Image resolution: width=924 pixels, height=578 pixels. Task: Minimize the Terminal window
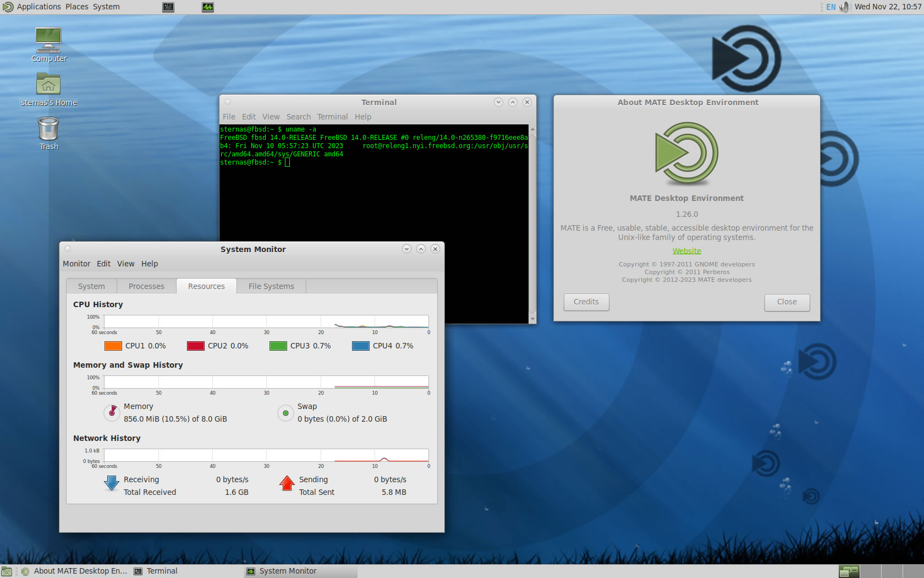point(498,102)
